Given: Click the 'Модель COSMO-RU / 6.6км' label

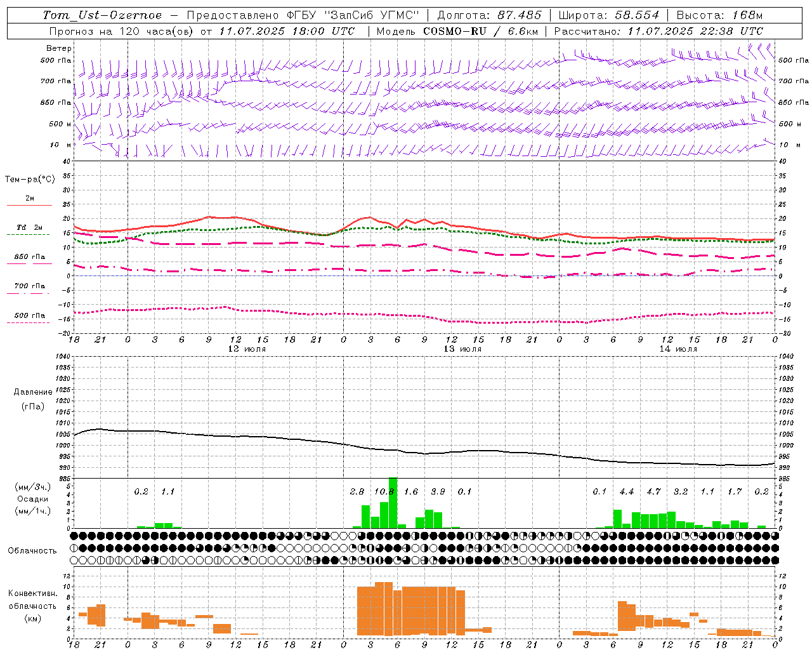Looking at the screenshot, I should [x=457, y=31].
